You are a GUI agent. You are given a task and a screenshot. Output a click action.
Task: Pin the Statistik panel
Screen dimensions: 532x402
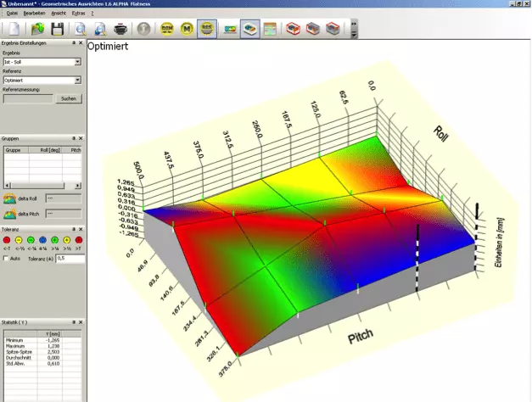coord(74,322)
